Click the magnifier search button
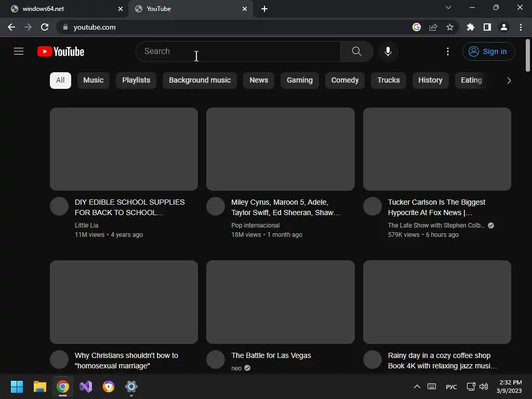The height and width of the screenshot is (399, 532). coord(356,51)
